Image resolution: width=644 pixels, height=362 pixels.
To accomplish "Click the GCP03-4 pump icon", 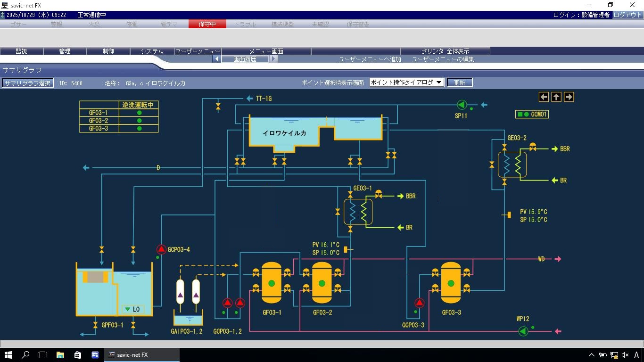I will pos(161,249).
